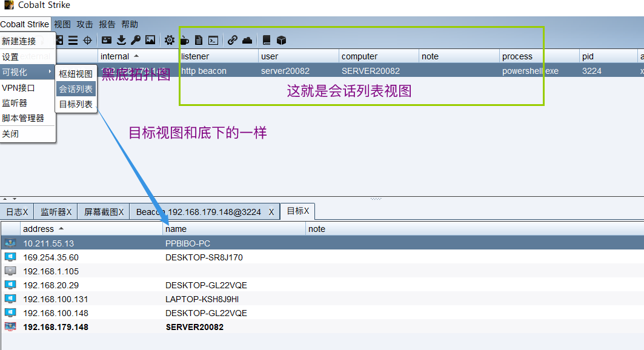Expand the 可视化 submenu
This screenshot has height=350, width=644.
[27, 72]
